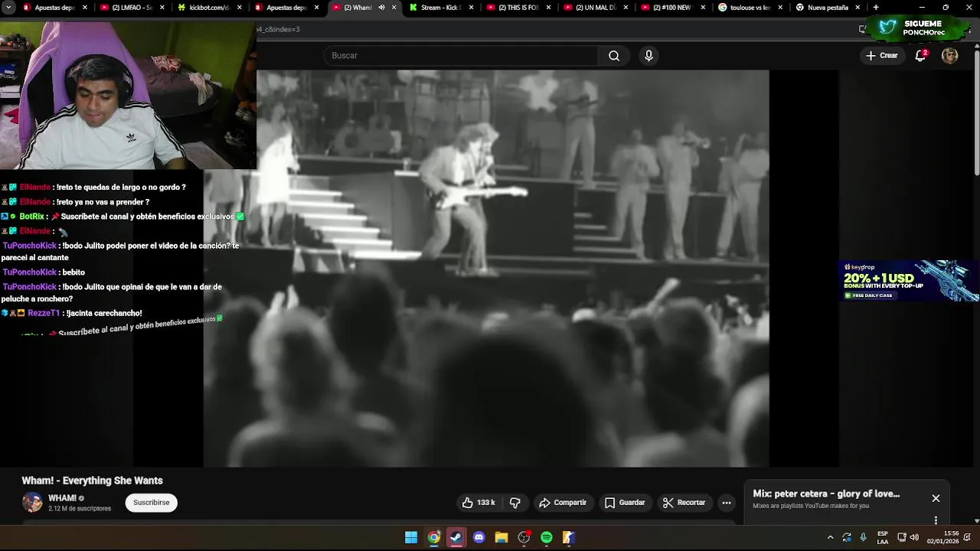Open the Windows Start menu
Viewport: 980px width, 551px height.
tap(411, 537)
